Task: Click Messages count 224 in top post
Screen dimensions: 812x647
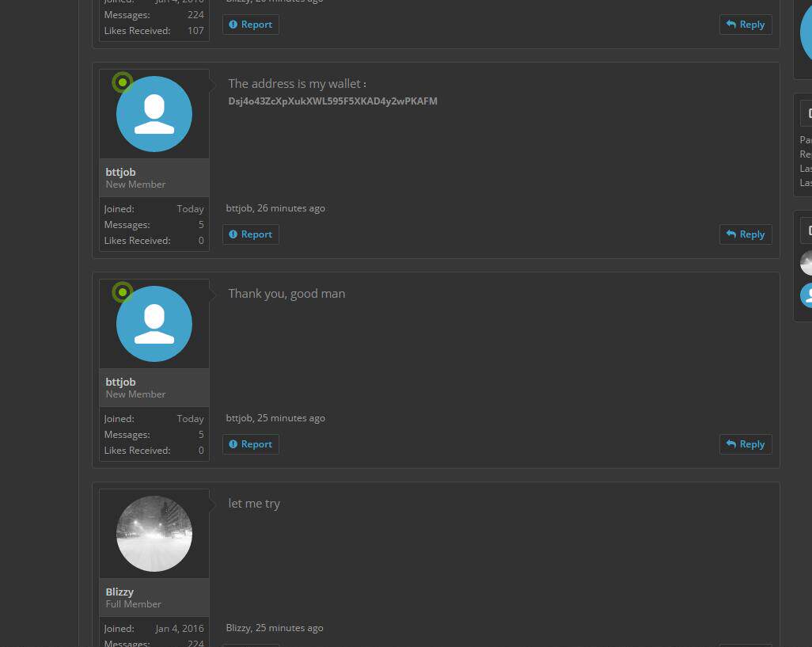Action: pyautogui.click(x=195, y=15)
